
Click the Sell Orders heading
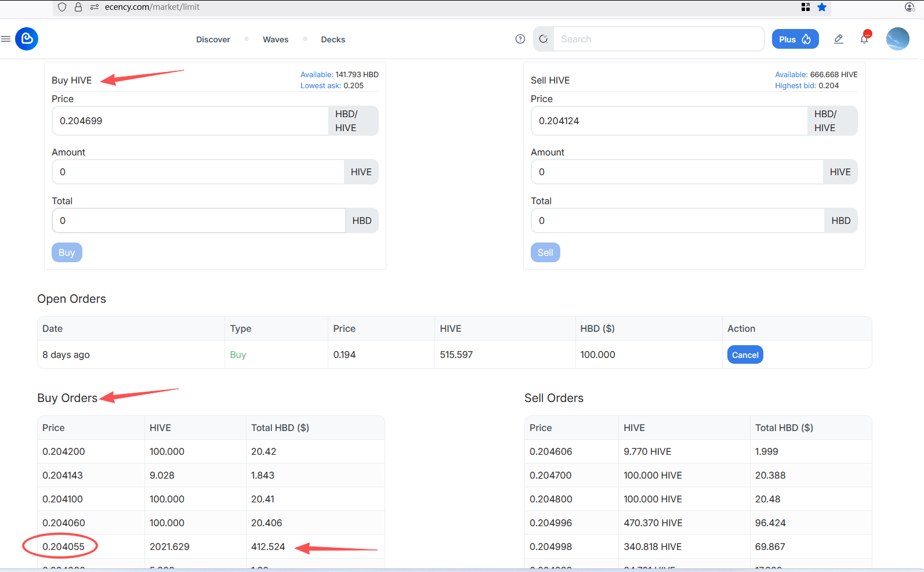554,398
